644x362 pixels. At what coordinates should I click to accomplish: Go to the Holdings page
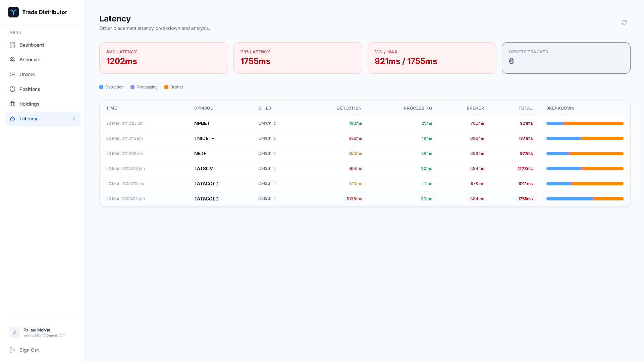(30, 104)
